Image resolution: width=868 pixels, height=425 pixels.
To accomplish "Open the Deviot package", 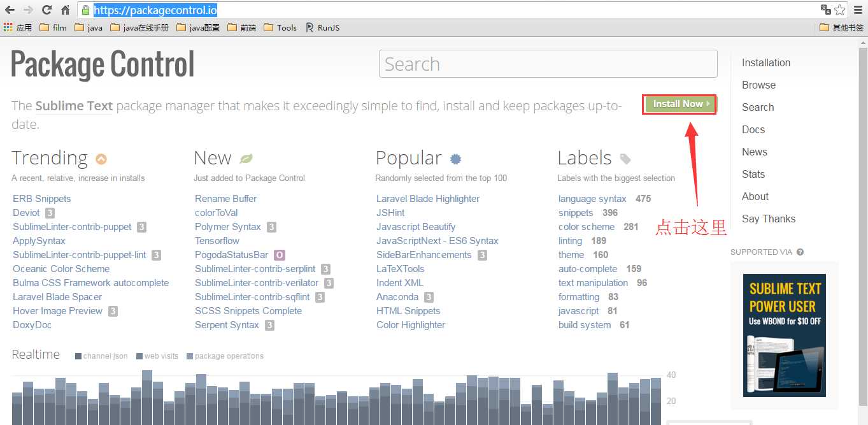I will tap(26, 213).
